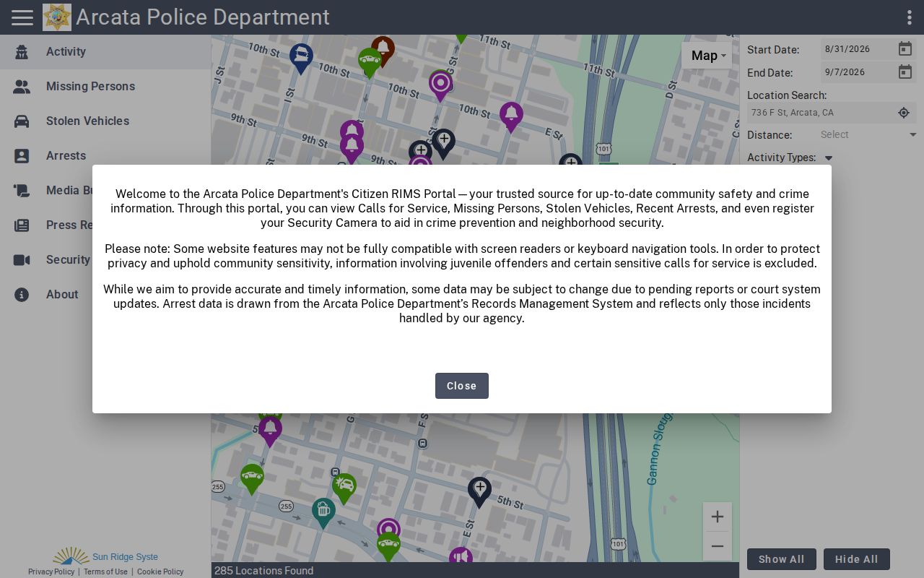Screen dimensions: 924x578
Task: Open the Privacy Policy link
Action: 51,571
